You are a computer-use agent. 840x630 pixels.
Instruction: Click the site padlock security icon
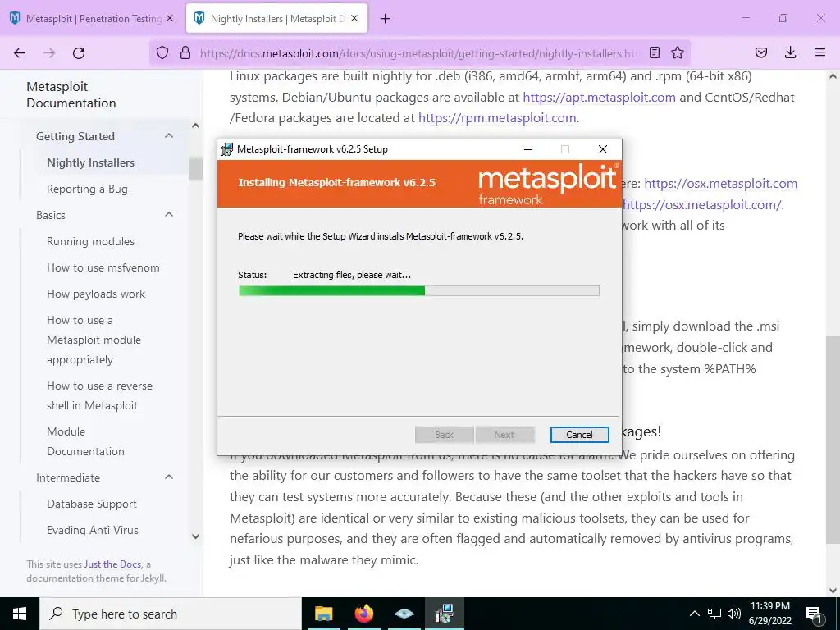(x=185, y=52)
